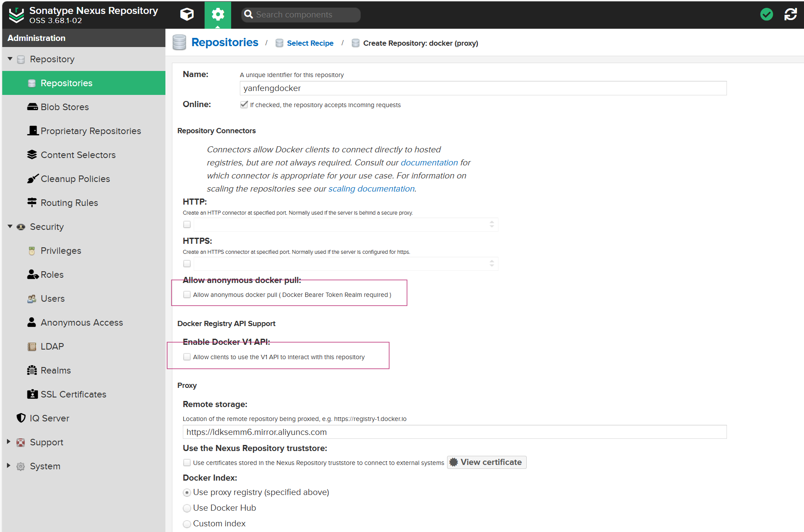Open the scaling documentation link
Image resolution: width=804 pixels, height=532 pixels.
pos(371,189)
